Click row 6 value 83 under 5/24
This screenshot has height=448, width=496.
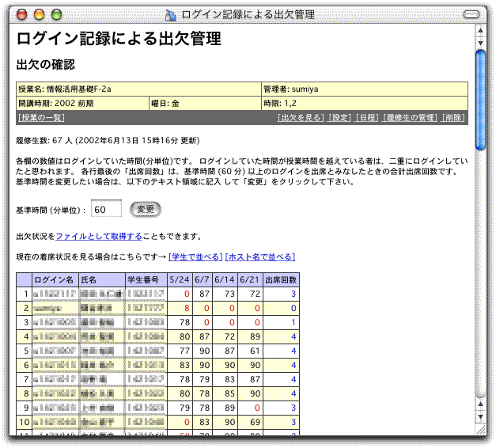pos(184,365)
